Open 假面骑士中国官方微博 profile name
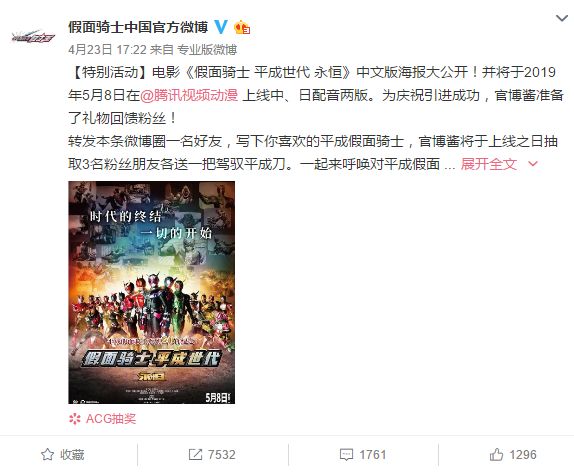Viewport: 574px width, 472px height. click(138, 27)
